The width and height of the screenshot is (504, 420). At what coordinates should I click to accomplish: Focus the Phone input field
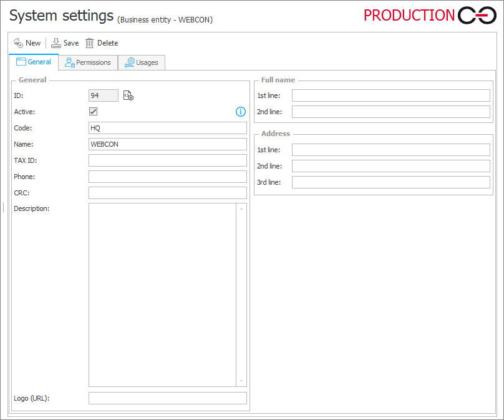pos(168,177)
